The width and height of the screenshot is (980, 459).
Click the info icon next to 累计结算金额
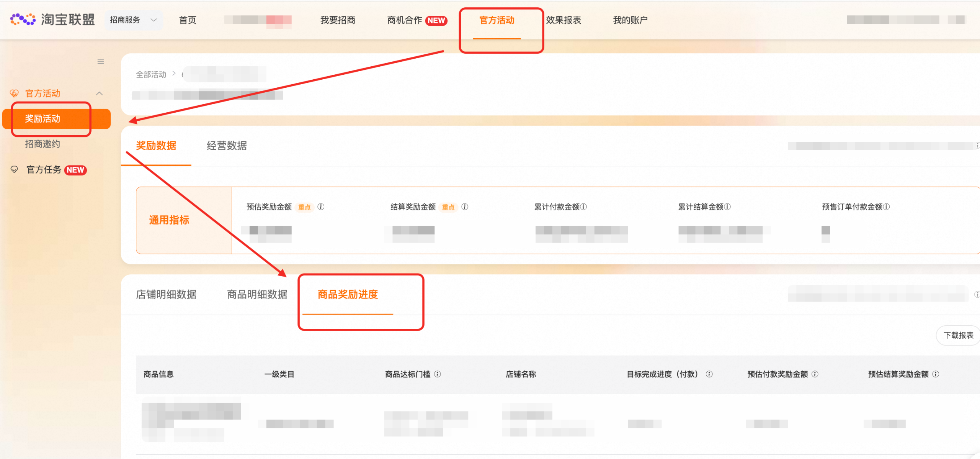click(728, 207)
